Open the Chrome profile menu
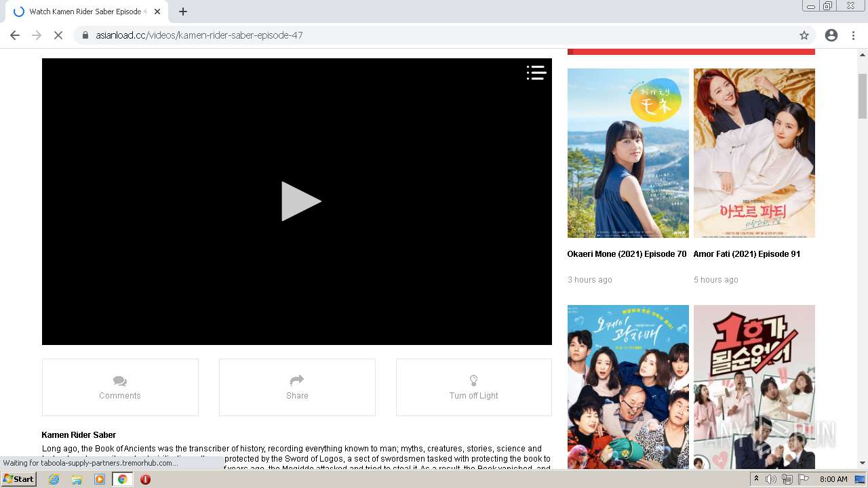This screenshot has width=868, height=488. (831, 35)
